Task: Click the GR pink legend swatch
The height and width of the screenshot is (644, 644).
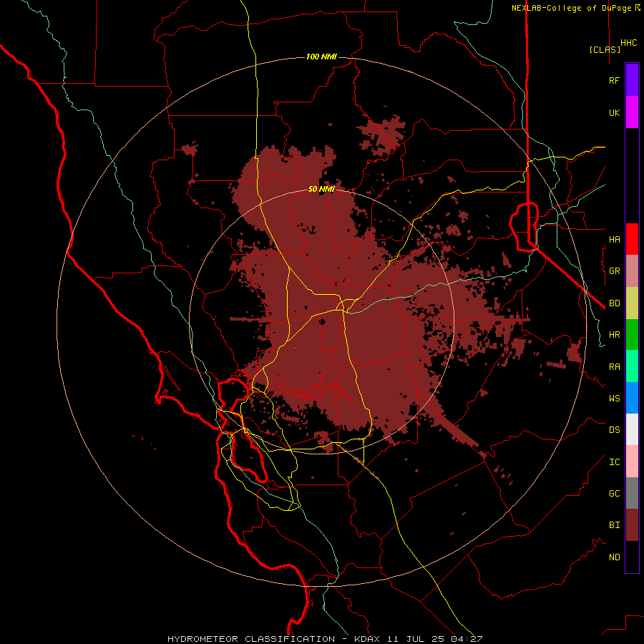Action: tap(632, 271)
